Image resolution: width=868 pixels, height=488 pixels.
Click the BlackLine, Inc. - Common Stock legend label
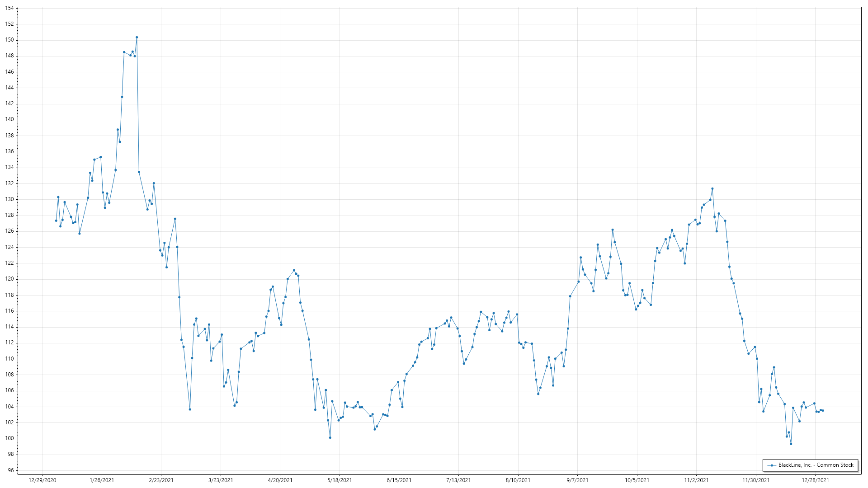[x=816, y=465]
